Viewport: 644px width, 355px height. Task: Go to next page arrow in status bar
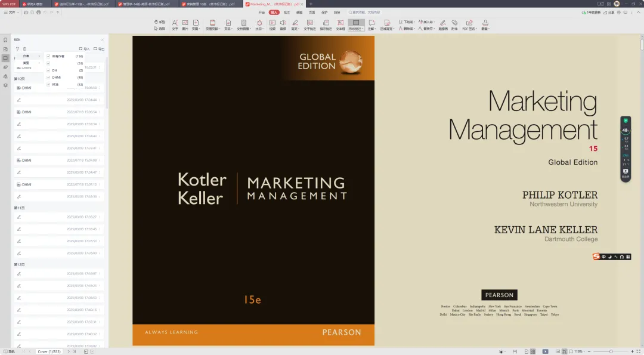coord(69,351)
